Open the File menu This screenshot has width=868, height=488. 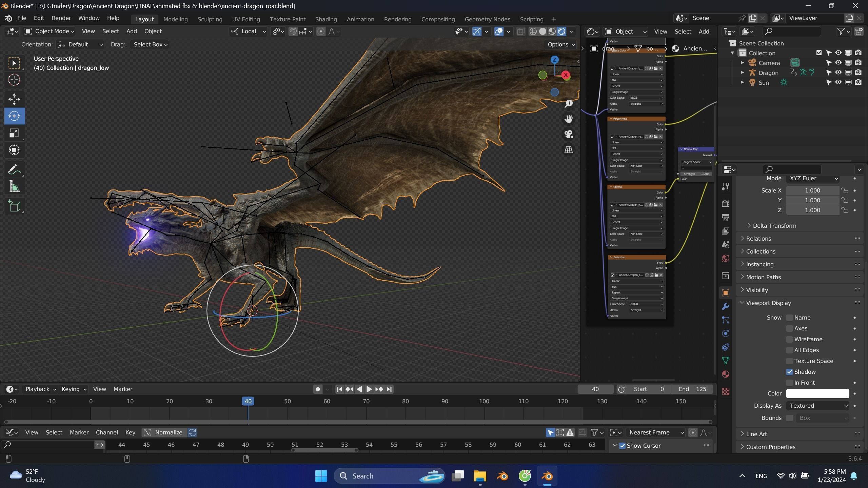pyautogui.click(x=22, y=18)
